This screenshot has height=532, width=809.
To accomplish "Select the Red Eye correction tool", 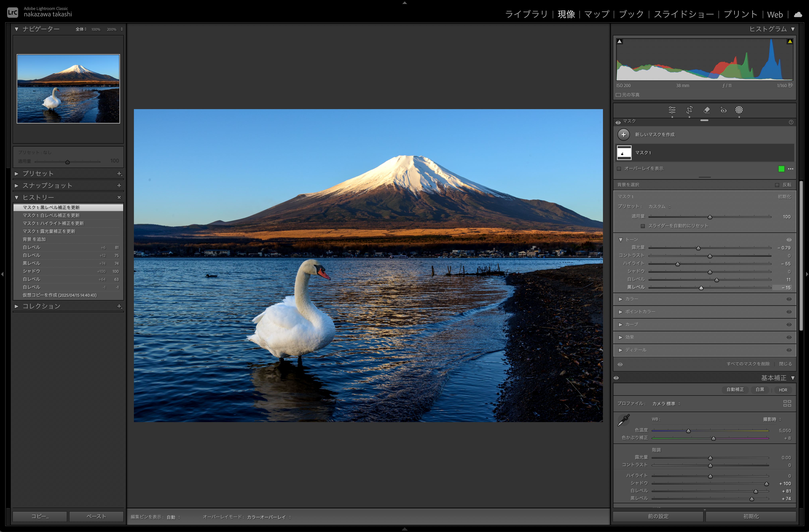I will click(723, 110).
